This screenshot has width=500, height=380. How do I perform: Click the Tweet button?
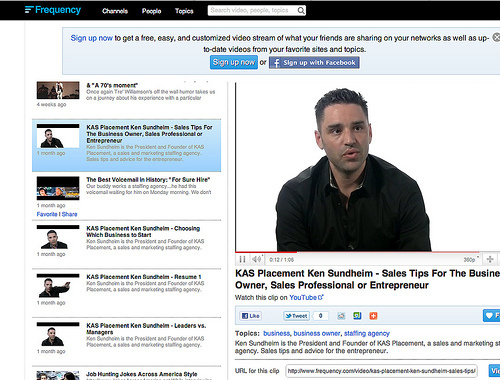[296, 316]
